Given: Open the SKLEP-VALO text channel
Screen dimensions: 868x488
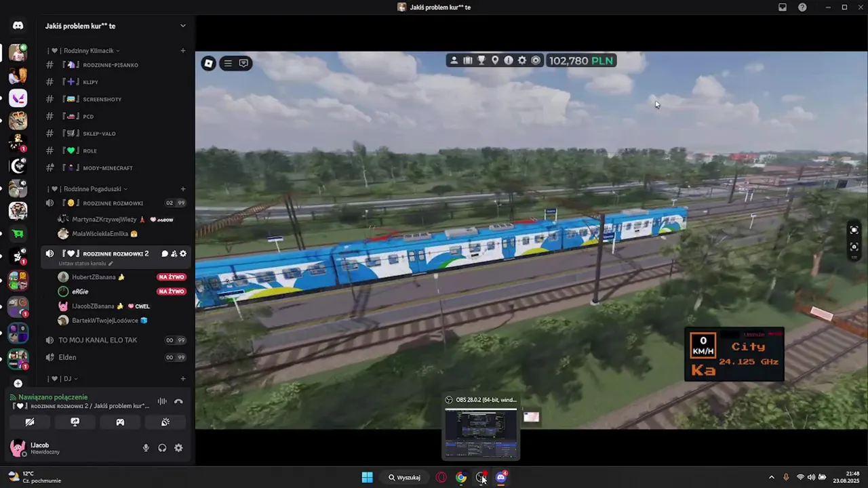Looking at the screenshot, I should pos(116,134).
